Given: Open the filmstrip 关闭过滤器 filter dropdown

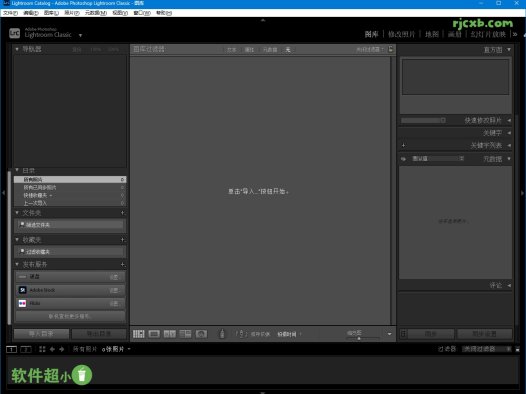Looking at the screenshot, I should click(x=486, y=349).
